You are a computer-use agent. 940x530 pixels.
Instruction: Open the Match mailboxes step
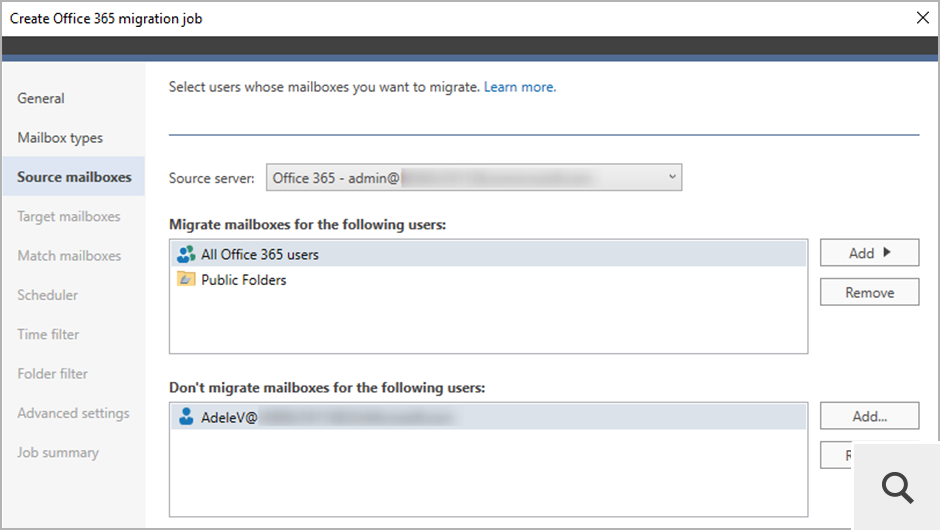coord(69,255)
